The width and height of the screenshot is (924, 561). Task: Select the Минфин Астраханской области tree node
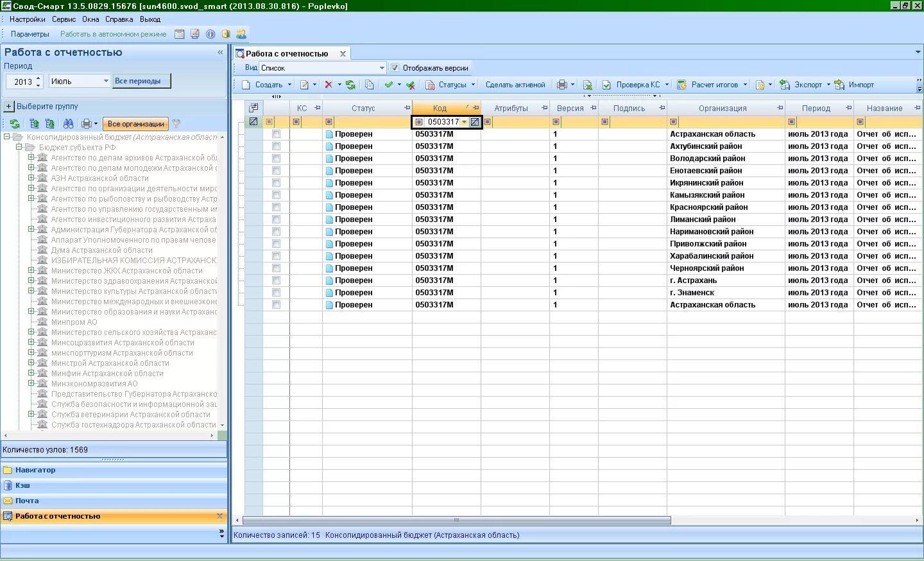pyautogui.click(x=107, y=374)
